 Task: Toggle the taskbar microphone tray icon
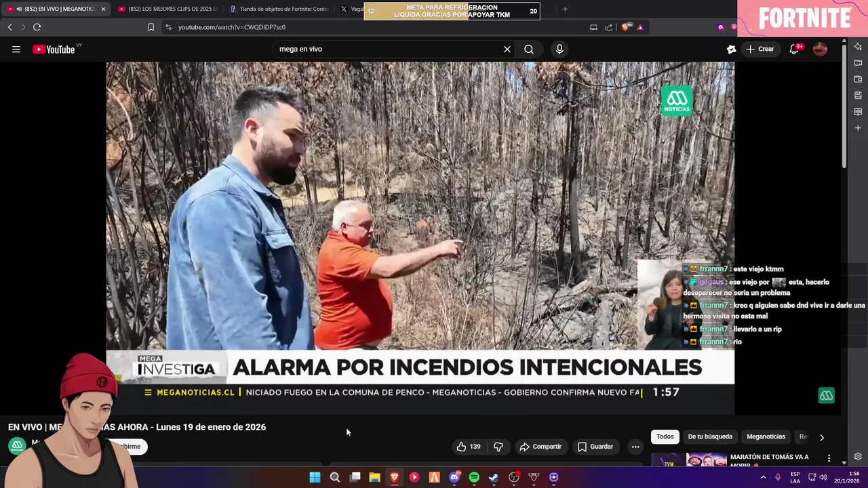[778, 477]
